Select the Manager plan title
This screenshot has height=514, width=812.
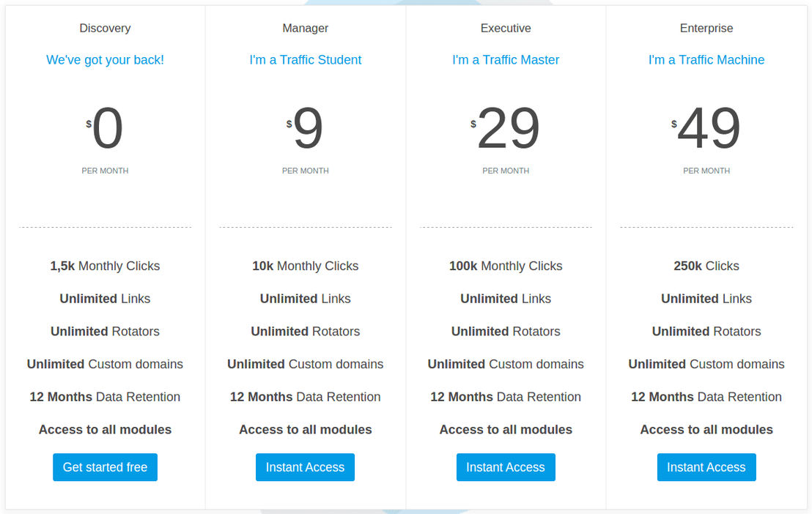305,28
